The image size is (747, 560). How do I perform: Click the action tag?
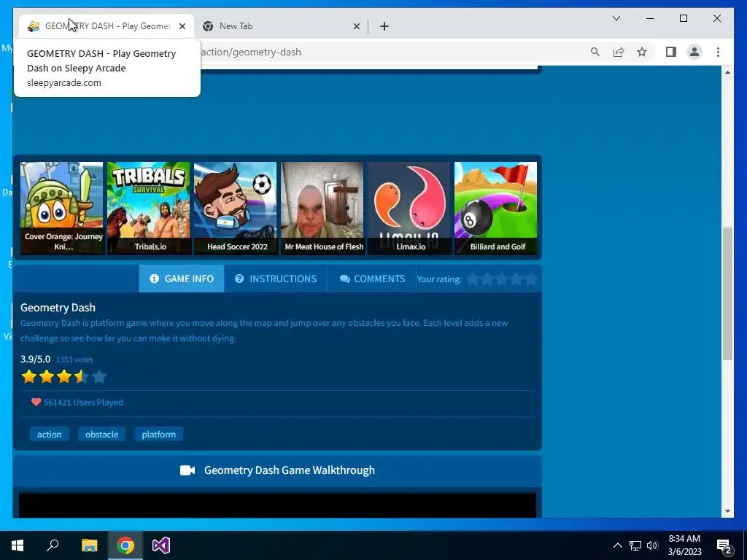point(50,435)
